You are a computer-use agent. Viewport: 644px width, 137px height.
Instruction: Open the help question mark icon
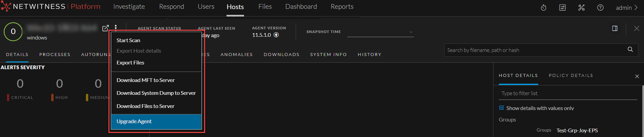[600, 8]
